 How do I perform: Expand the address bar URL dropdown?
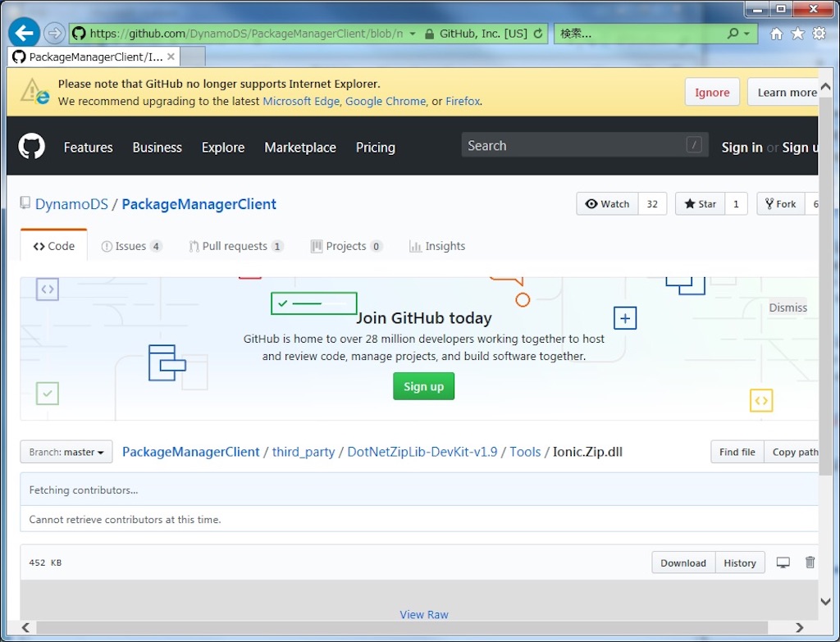(413, 34)
